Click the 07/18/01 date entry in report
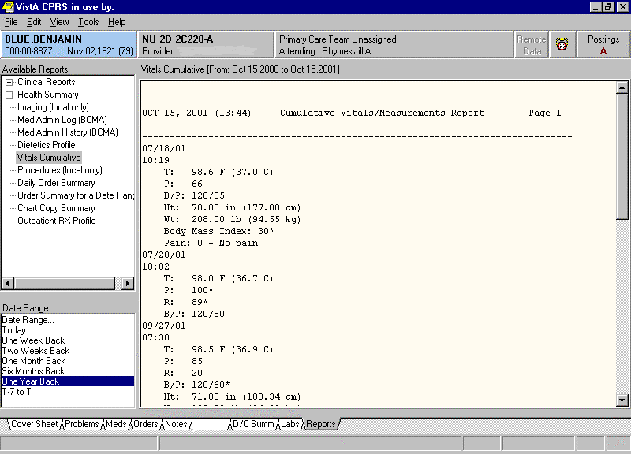 (x=164, y=148)
